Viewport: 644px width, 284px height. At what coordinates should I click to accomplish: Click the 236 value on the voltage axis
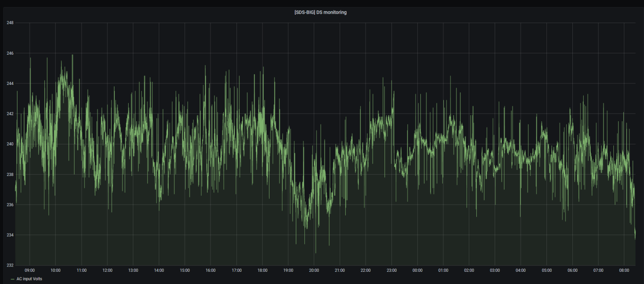(x=10, y=205)
